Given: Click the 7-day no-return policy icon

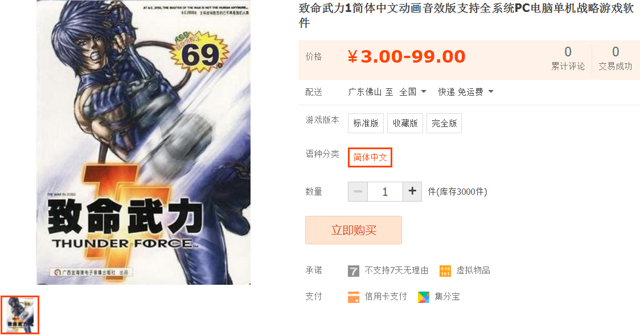Looking at the screenshot, I should pyautogui.click(x=353, y=271).
